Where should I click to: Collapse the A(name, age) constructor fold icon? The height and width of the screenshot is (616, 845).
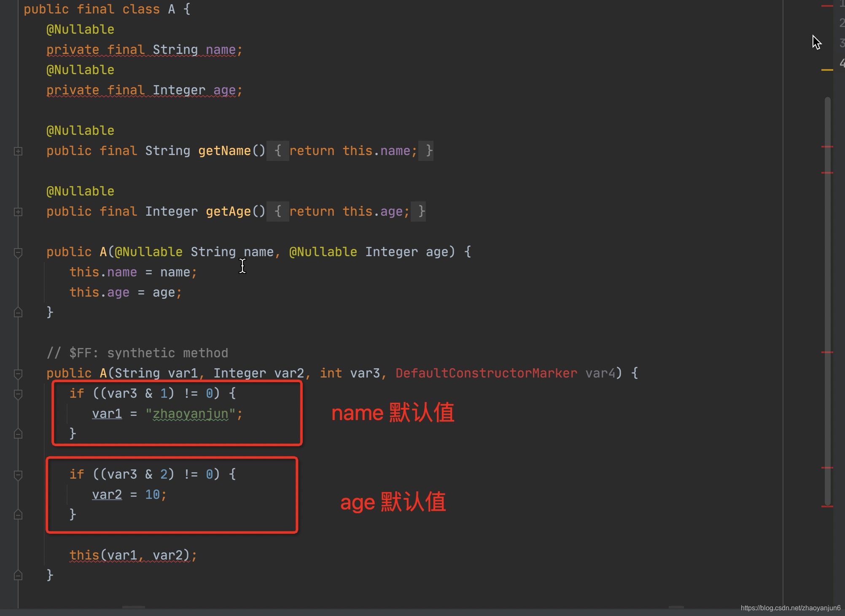18,252
